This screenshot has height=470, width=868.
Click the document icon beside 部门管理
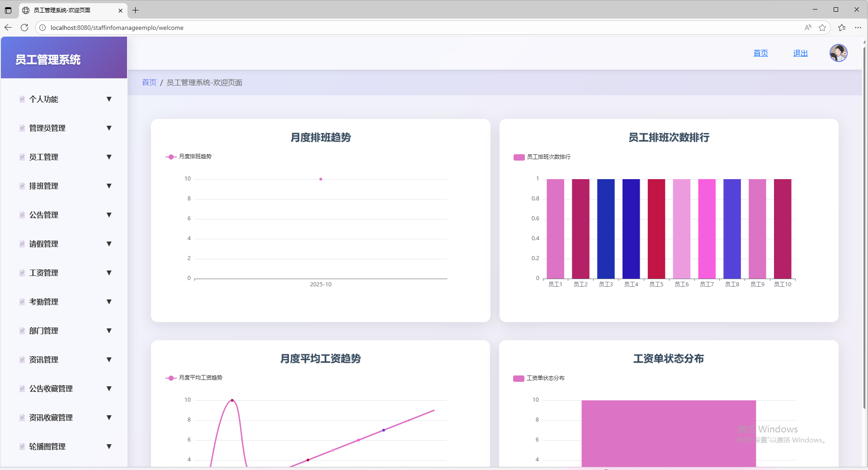tap(22, 331)
